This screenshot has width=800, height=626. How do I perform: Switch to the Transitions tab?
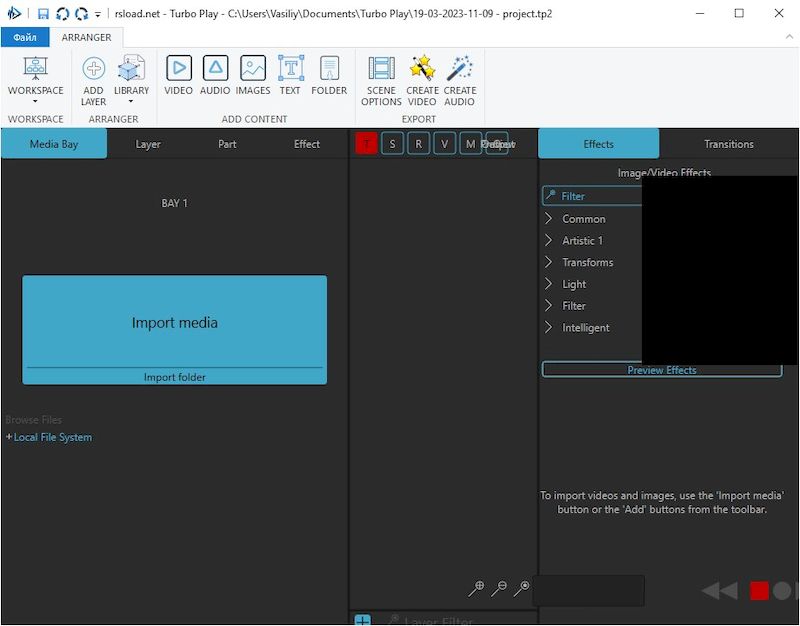point(728,144)
